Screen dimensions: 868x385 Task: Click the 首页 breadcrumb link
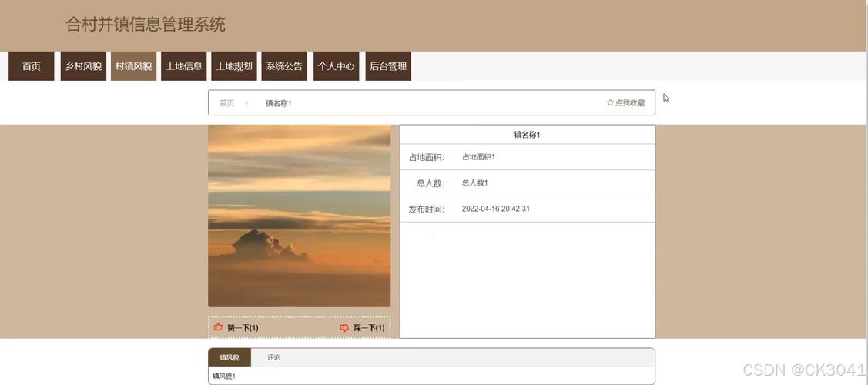[x=226, y=103]
